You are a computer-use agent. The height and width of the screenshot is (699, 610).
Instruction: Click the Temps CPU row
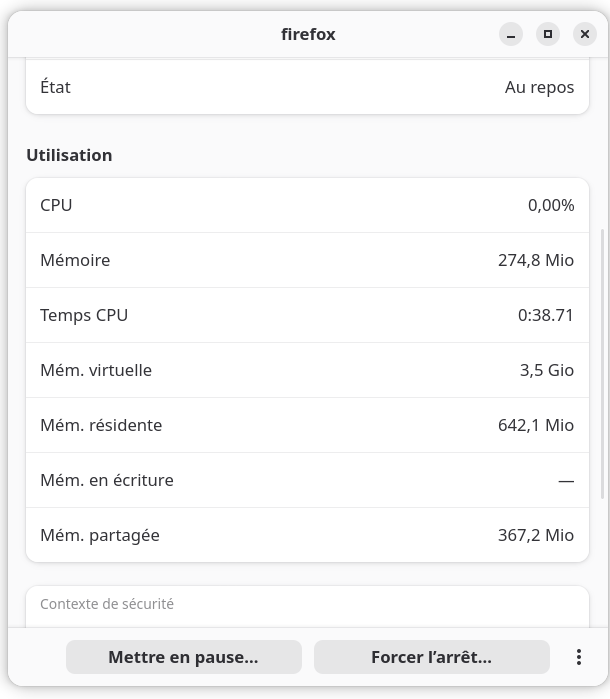point(307,315)
